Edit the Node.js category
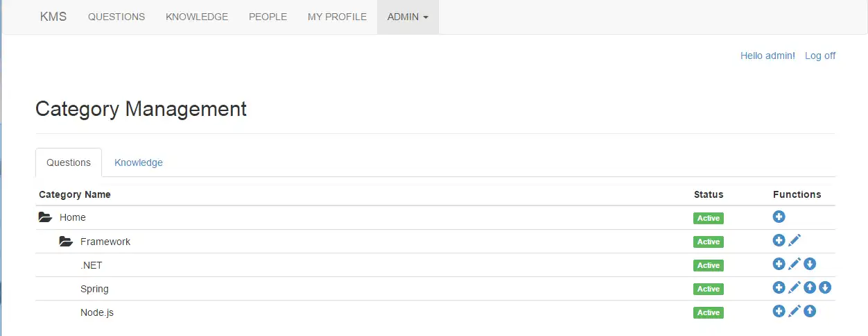868x336 pixels. [795, 311]
